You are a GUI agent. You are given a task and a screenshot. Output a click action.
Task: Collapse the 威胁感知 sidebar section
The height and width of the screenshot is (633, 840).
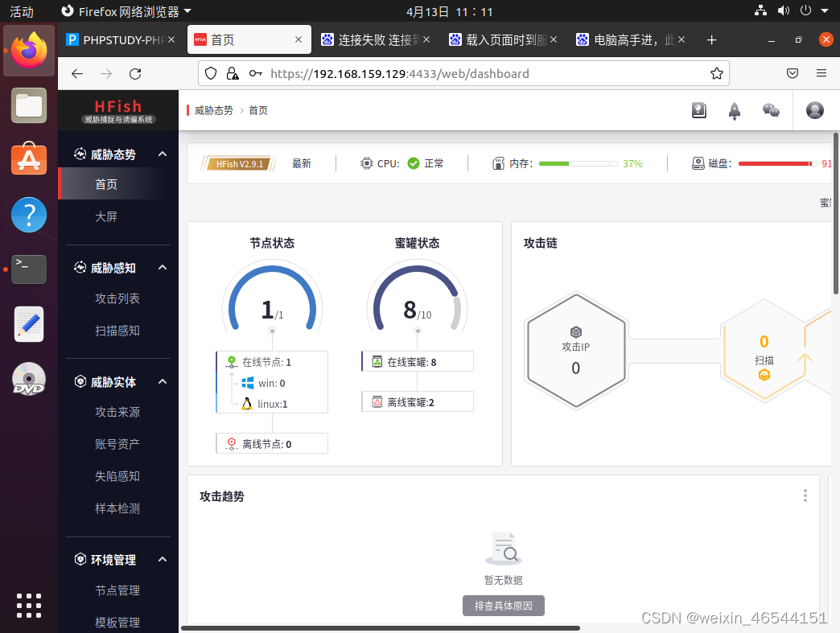163,267
